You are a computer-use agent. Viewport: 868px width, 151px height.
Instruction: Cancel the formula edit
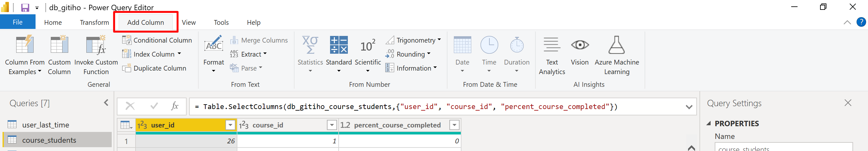coord(130,106)
